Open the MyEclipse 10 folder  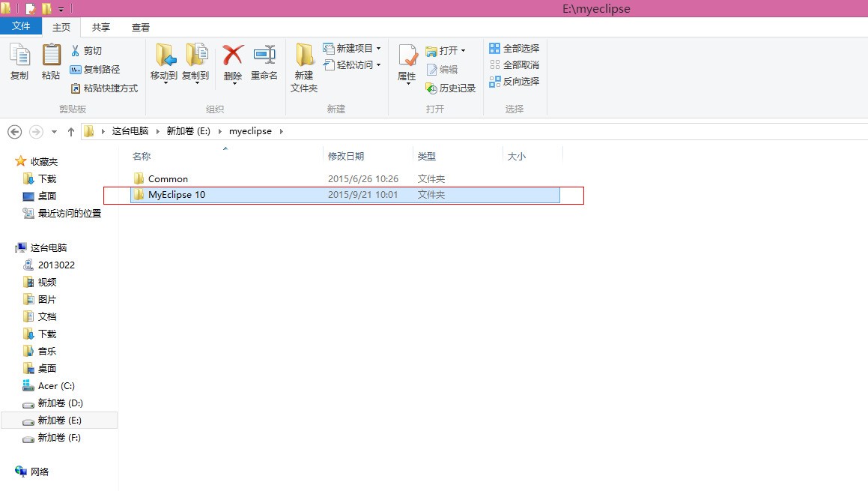pyautogui.click(x=177, y=194)
